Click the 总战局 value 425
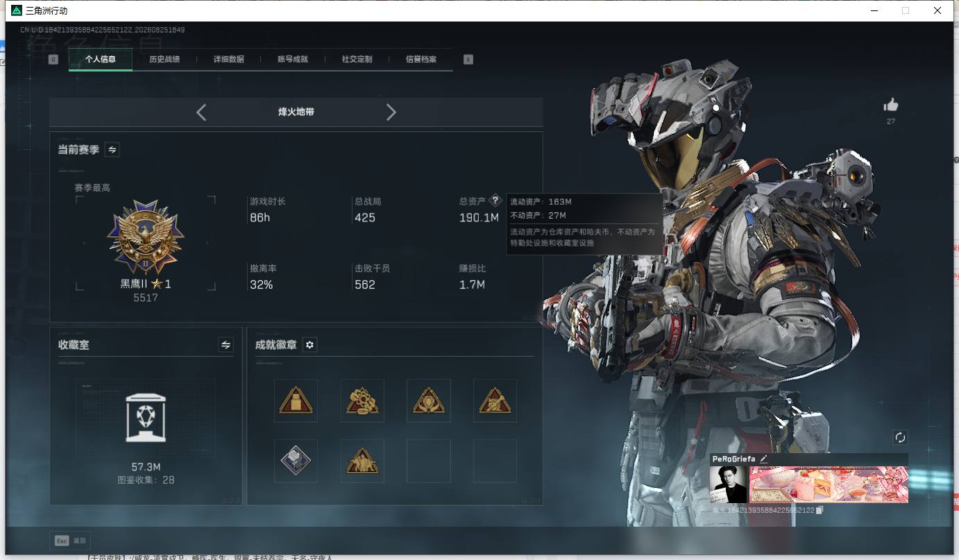The image size is (959, 560). (x=365, y=218)
